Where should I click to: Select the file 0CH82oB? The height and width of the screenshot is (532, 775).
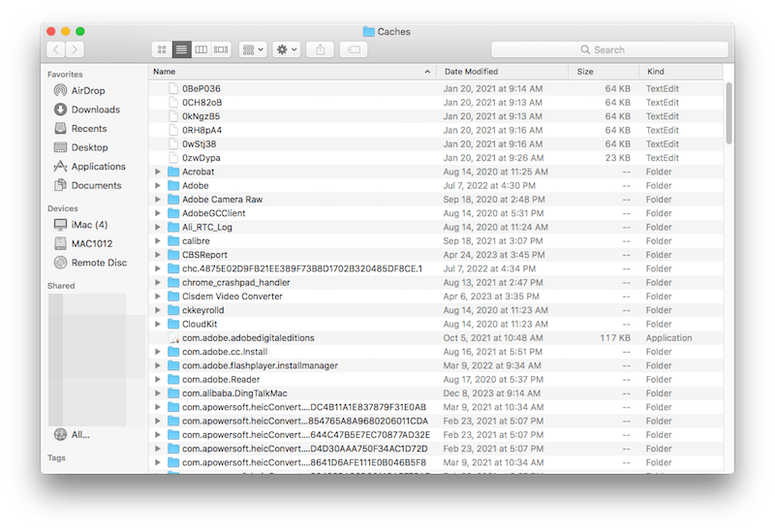[435, 103]
